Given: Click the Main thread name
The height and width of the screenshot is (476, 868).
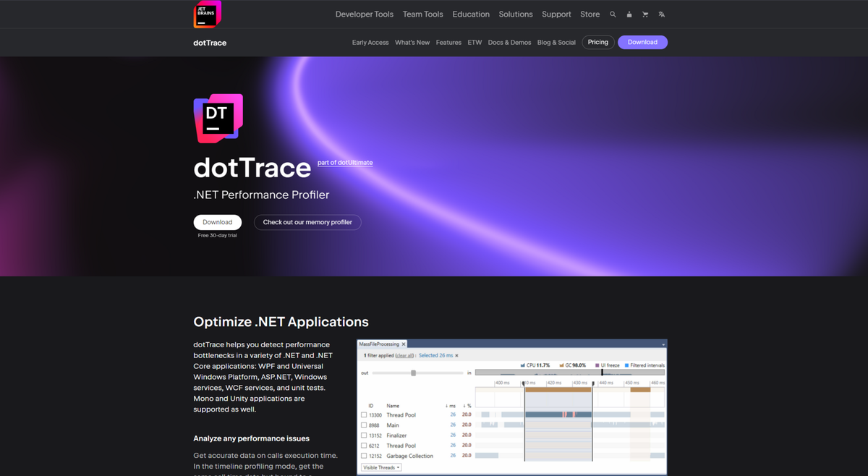Looking at the screenshot, I should coord(393,425).
